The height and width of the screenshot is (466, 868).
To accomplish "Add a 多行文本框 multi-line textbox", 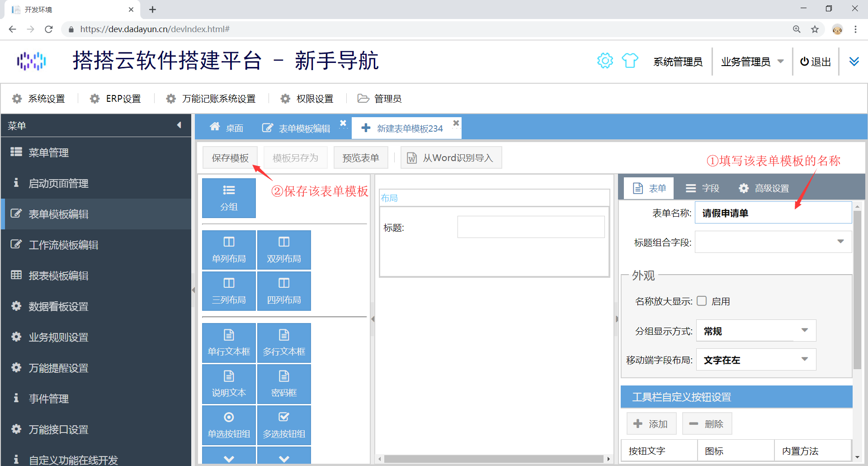I will [x=284, y=343].
